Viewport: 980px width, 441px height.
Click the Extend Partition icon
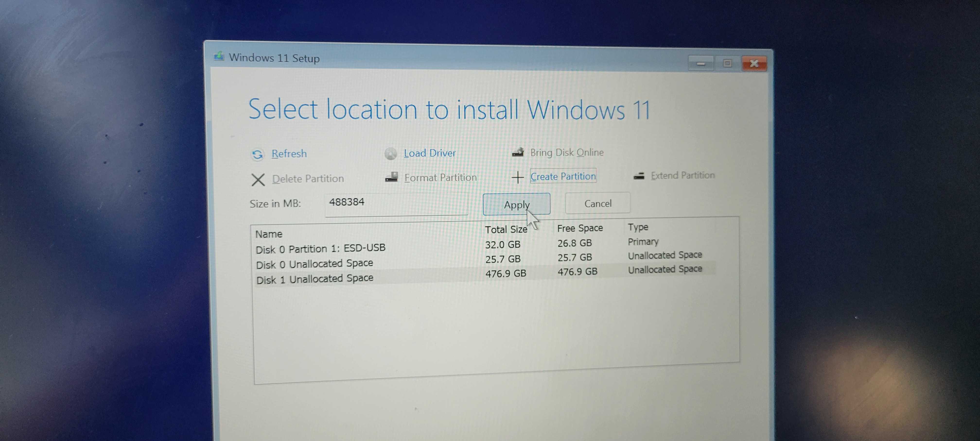639,176
